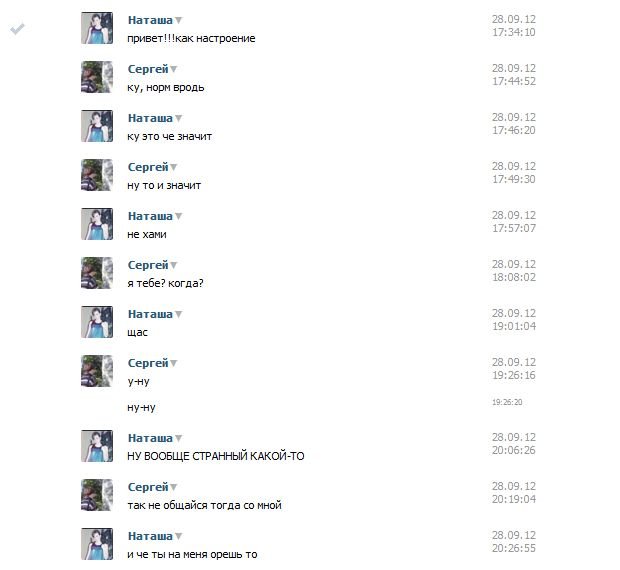Image resolution: width=620 pixels, height=570 pixels.
Task: Click Сергей's avatar at the 20:19:04 message
Action: 97,495
